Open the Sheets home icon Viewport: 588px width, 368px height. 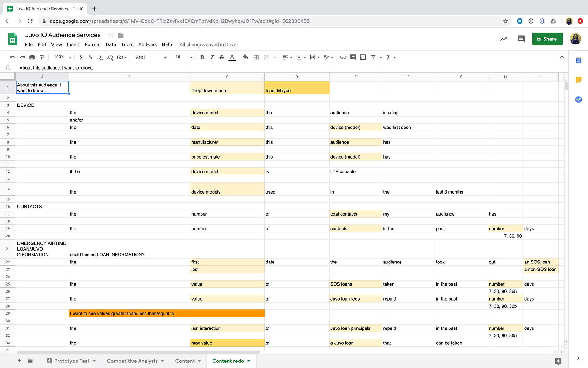coord(13,39)
